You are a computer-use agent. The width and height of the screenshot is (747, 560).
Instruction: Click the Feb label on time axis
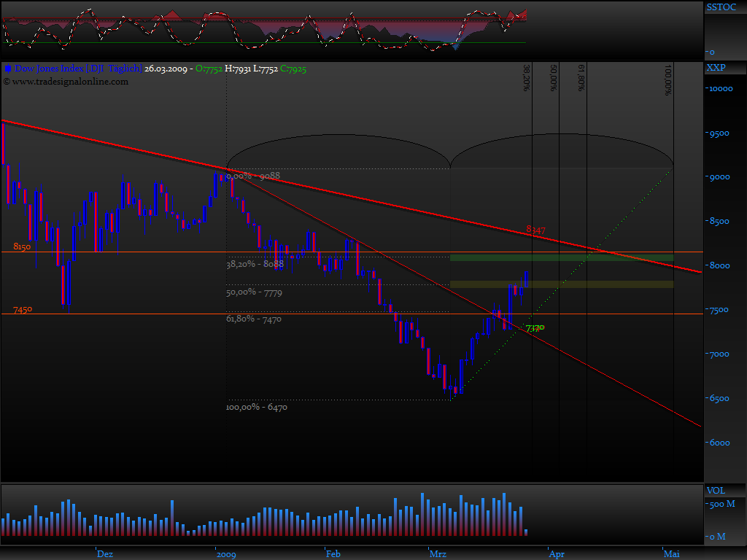pos(333,554)
